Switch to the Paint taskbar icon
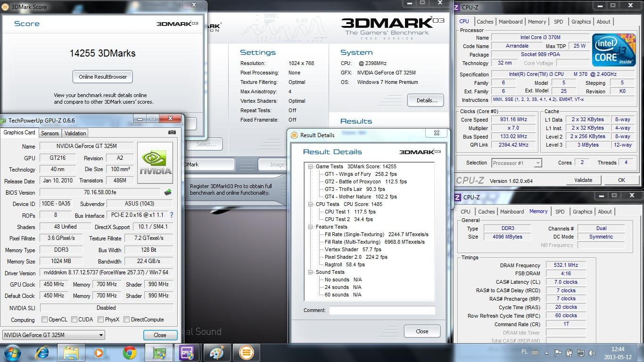The height and width of the screenshot is (362, 644). coord(217,352)
